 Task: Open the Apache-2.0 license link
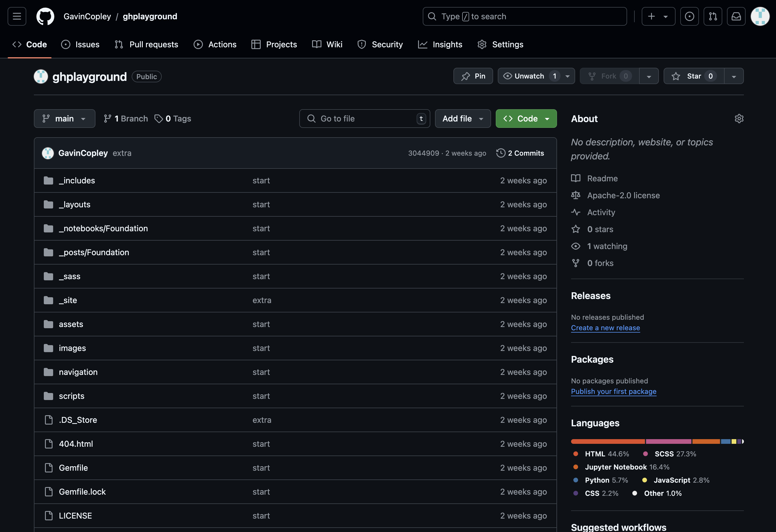[x=615, y=195]
